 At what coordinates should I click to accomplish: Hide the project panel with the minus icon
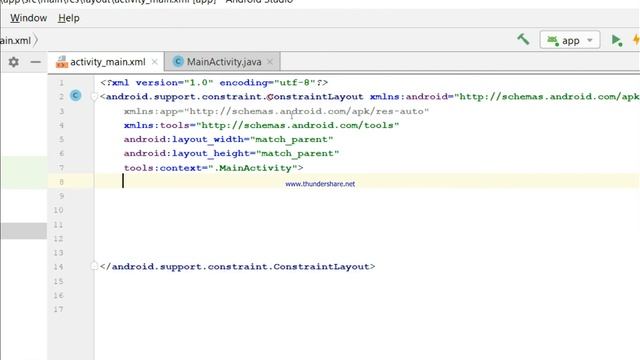click(x=36, y=62)
